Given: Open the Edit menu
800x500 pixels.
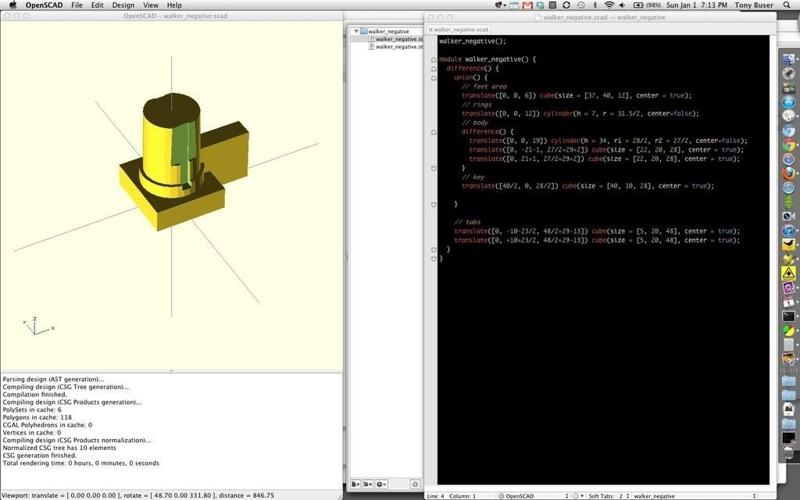Looking at the screenshot, I should coord(97,5).
